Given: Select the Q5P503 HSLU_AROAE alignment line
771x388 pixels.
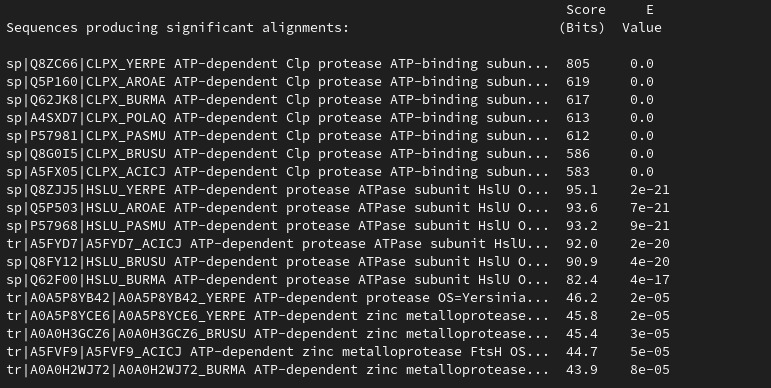Looking at the screenshot, I should click(x=338, y=208).
